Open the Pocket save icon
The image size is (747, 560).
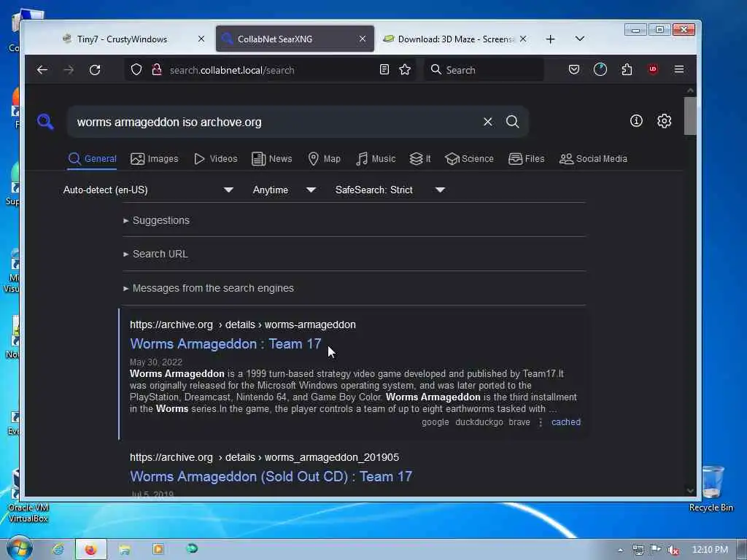click(x=574, y=69)
